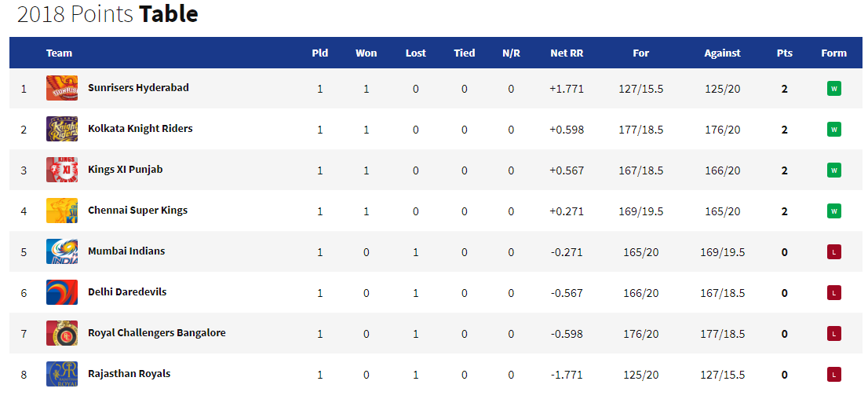Click the Mumbai Indians logo
Screen dimensions: 868x403
coord(62,251)
